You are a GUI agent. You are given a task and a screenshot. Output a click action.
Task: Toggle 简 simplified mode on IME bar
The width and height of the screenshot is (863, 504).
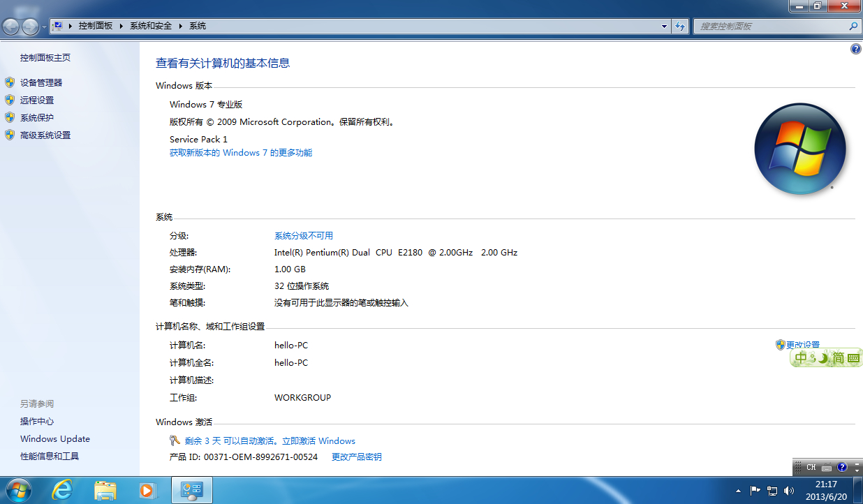point(837,358)
